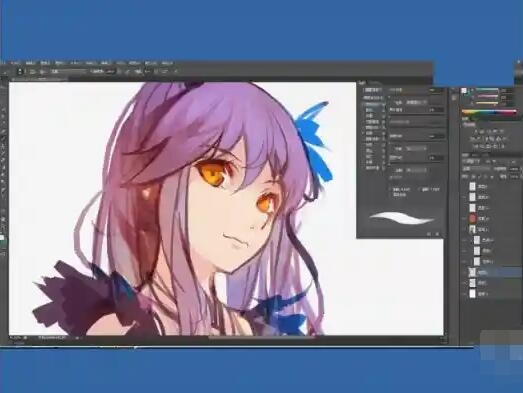
Task: Open the Roundness Jitter Control dropdown
Action: click(x=416, y=170)
